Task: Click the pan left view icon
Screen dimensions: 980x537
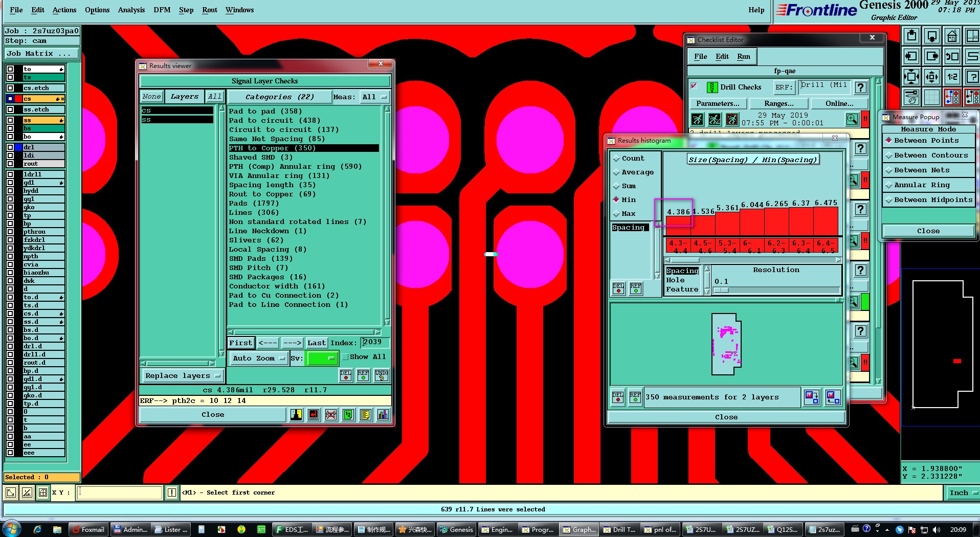Action: click(911, 56)
